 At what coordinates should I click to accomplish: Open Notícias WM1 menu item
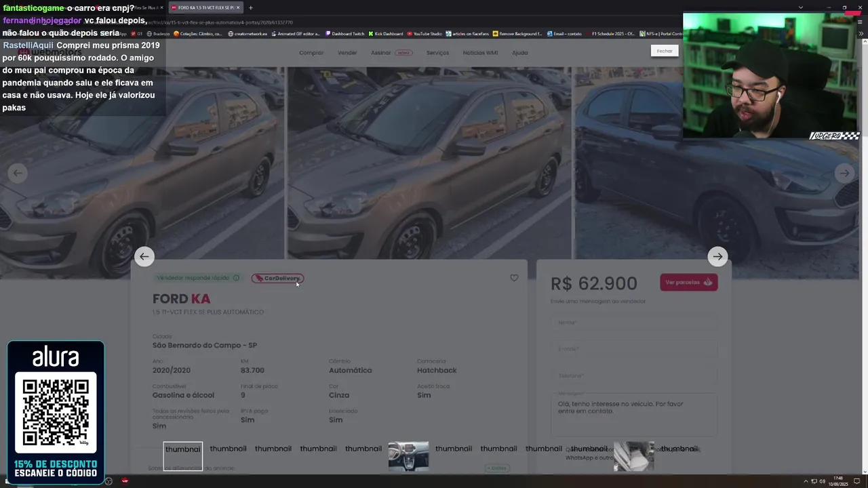pos(480,53)
